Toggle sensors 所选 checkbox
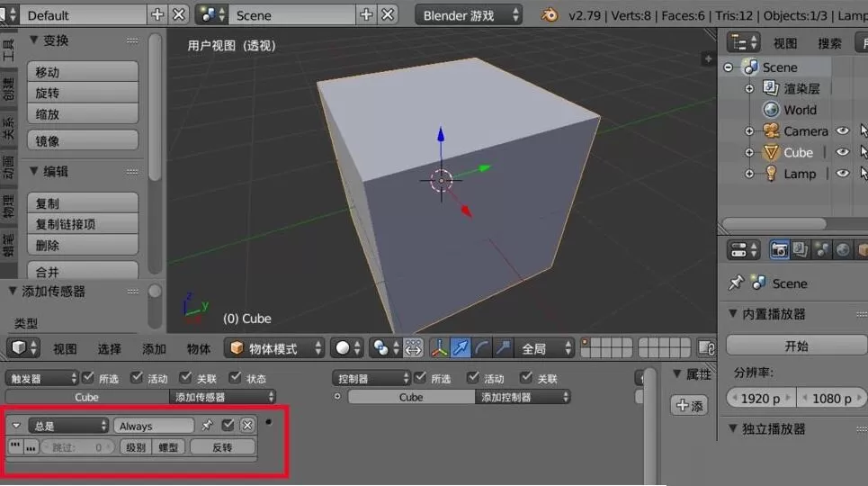 pyautogui.click(x=87, y=378)
